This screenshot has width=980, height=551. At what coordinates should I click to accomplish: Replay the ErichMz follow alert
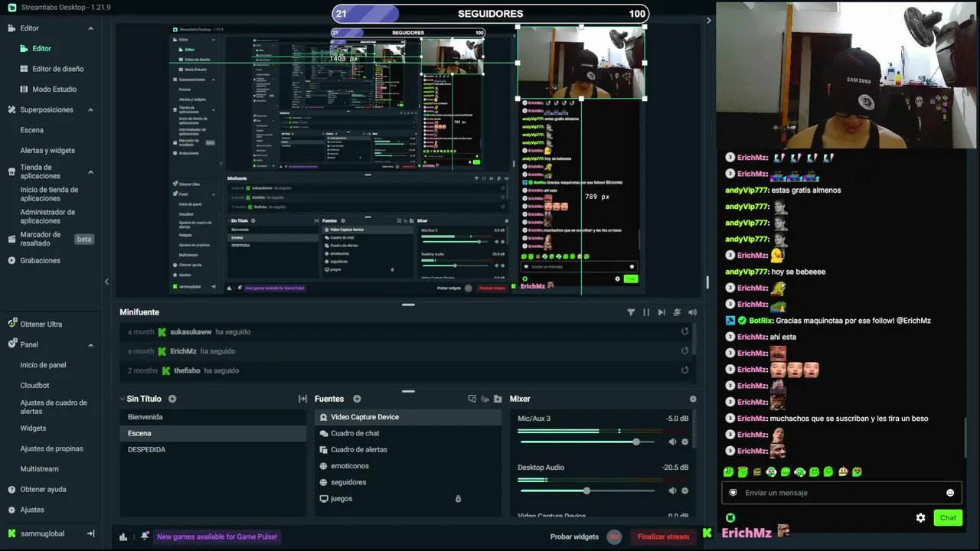[684, 350]
